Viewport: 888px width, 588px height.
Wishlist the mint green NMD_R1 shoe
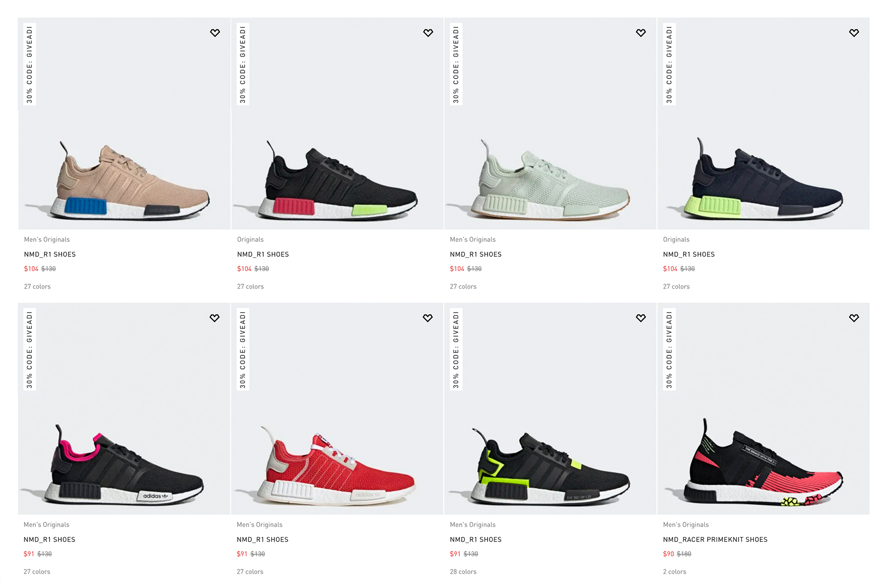641,33
